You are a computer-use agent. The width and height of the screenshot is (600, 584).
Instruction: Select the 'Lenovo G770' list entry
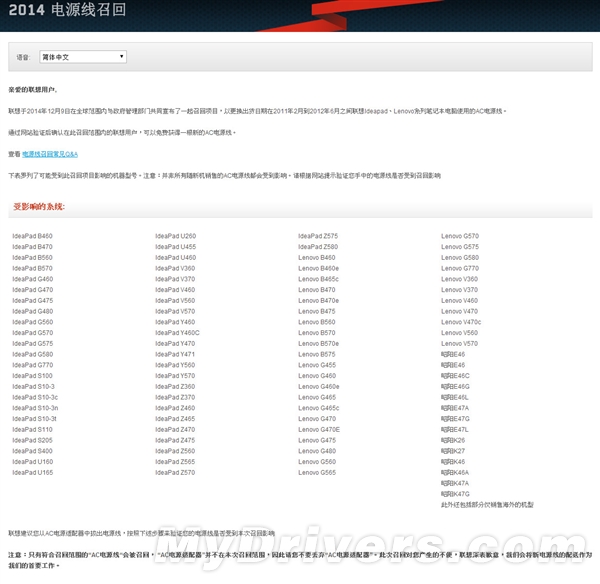click(460, 268)
